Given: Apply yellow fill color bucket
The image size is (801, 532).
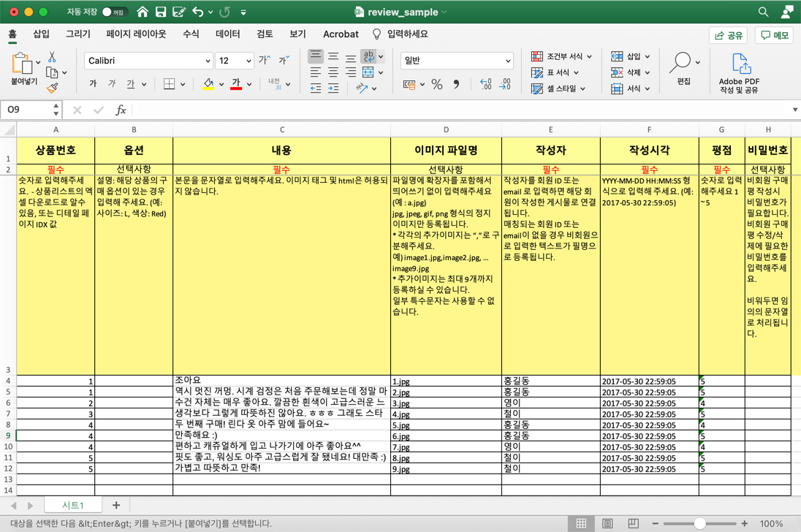Looking at the screenshot, I should [208, 84].
